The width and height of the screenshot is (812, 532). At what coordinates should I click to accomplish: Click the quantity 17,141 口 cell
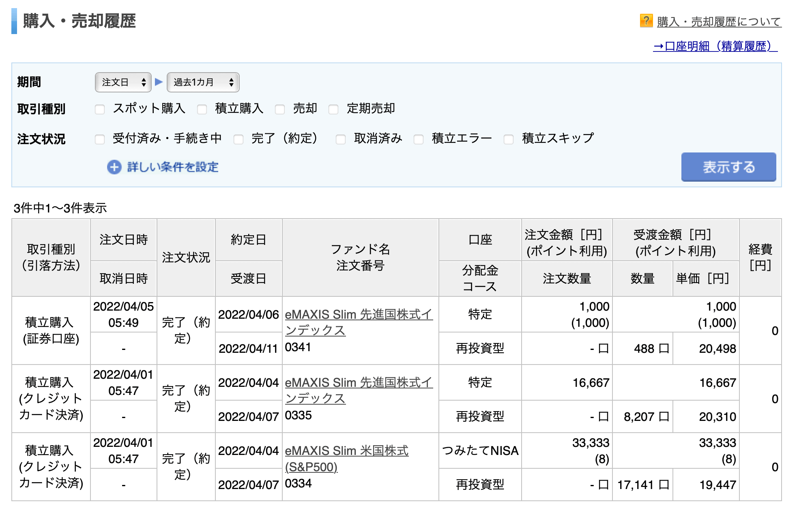(643, 485)
